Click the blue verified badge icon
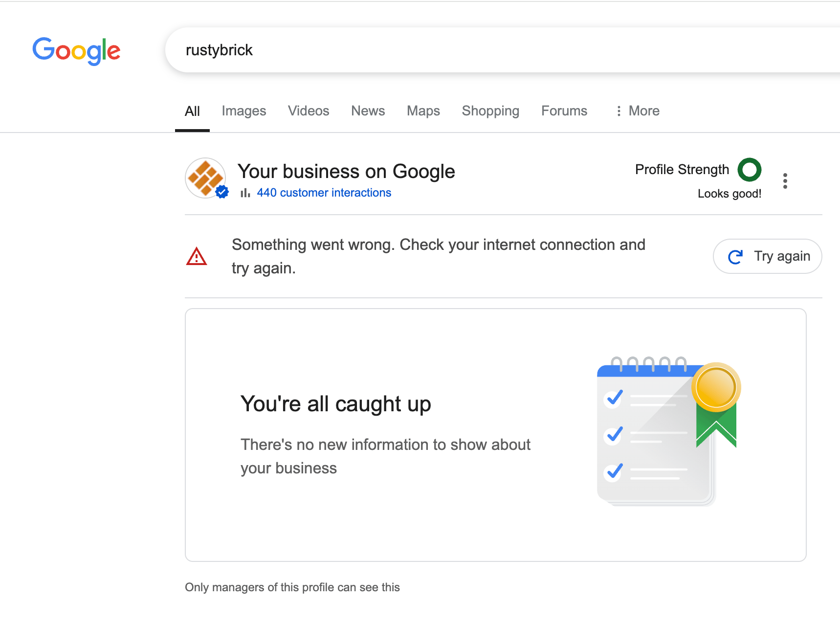 click(x=222, y=192)
